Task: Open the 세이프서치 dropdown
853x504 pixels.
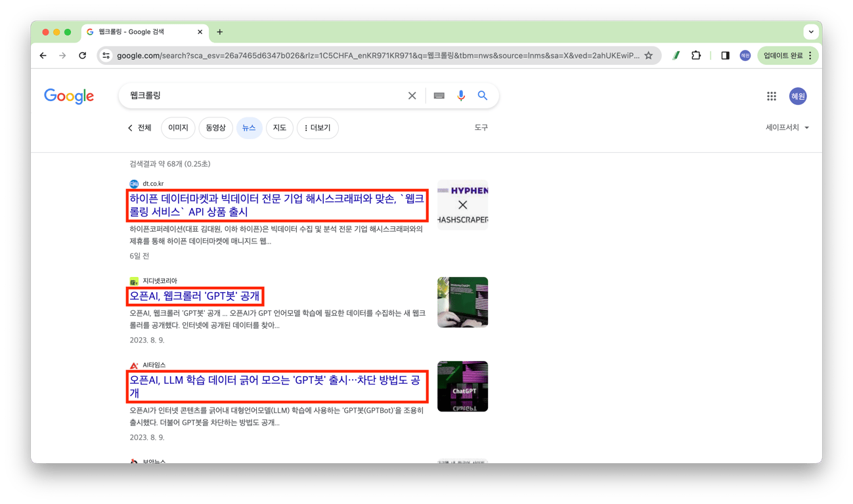Action: 787,128
